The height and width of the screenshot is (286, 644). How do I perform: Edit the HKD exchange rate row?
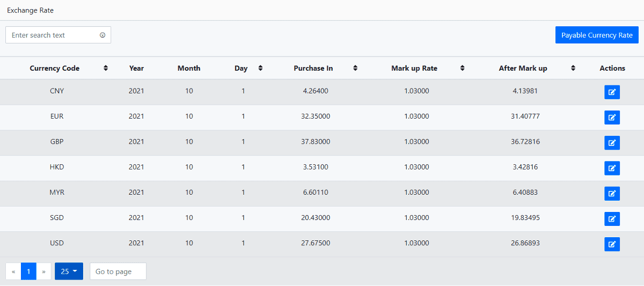612,168
